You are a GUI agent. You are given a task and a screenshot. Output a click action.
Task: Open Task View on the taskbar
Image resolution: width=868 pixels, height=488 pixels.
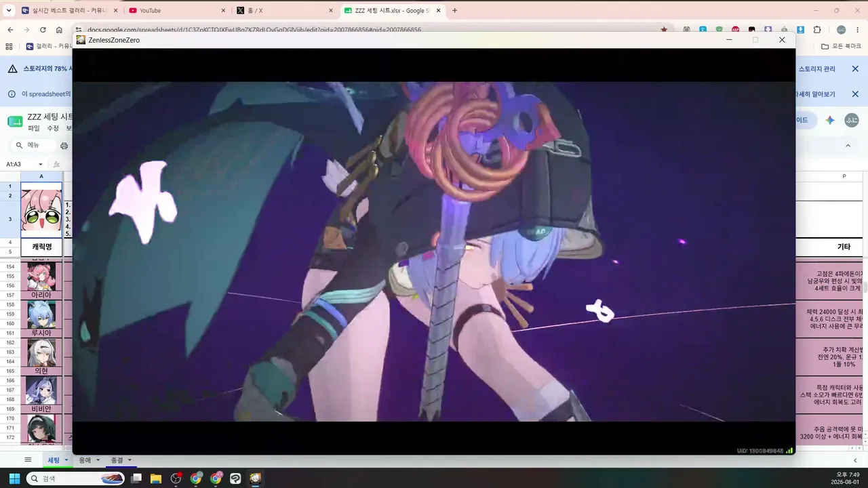coord(136,479)
